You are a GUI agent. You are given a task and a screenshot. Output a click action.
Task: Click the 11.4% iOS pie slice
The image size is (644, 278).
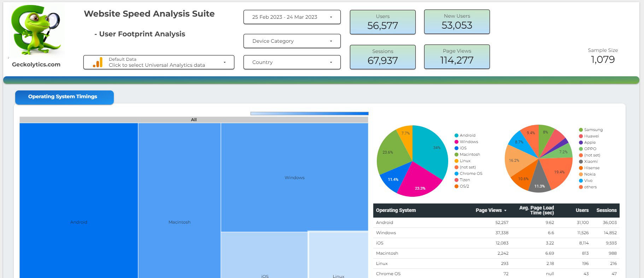[394, 178]
